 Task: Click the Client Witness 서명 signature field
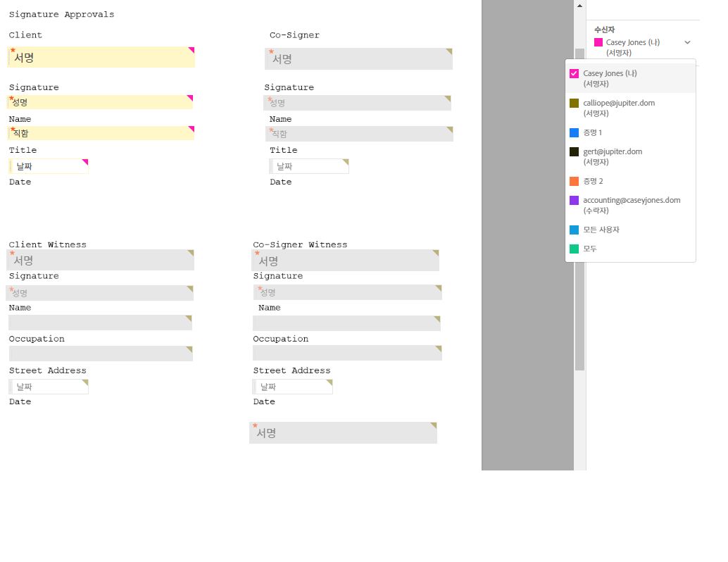pyautogui.click(x=100, y=260)
